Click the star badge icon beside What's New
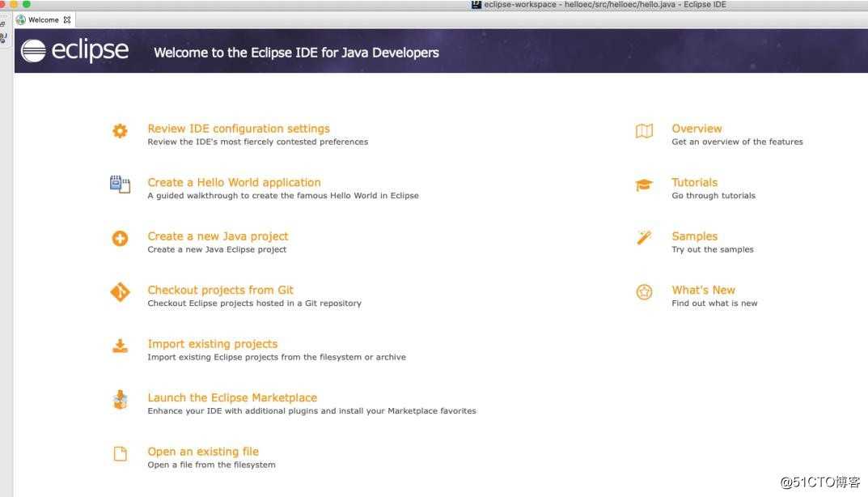This screenshot has width=868, height=497. (644, 291)
